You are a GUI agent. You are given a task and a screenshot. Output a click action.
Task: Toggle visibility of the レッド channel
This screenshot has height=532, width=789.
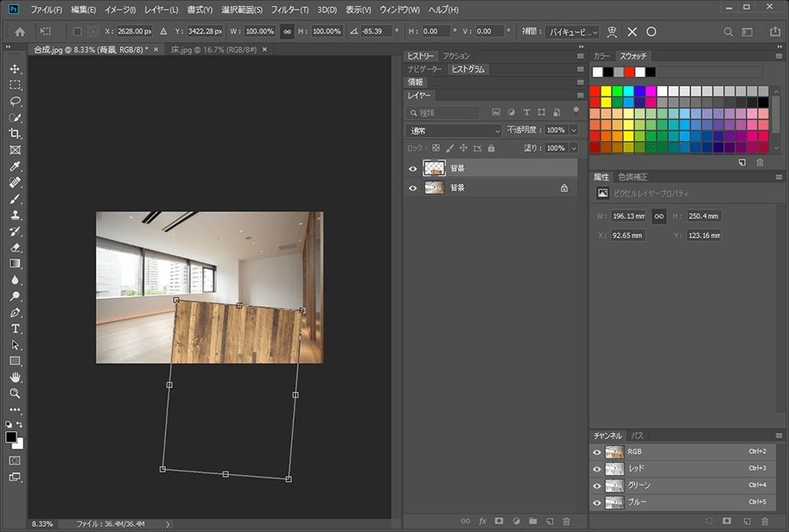[x=597, y=469]
